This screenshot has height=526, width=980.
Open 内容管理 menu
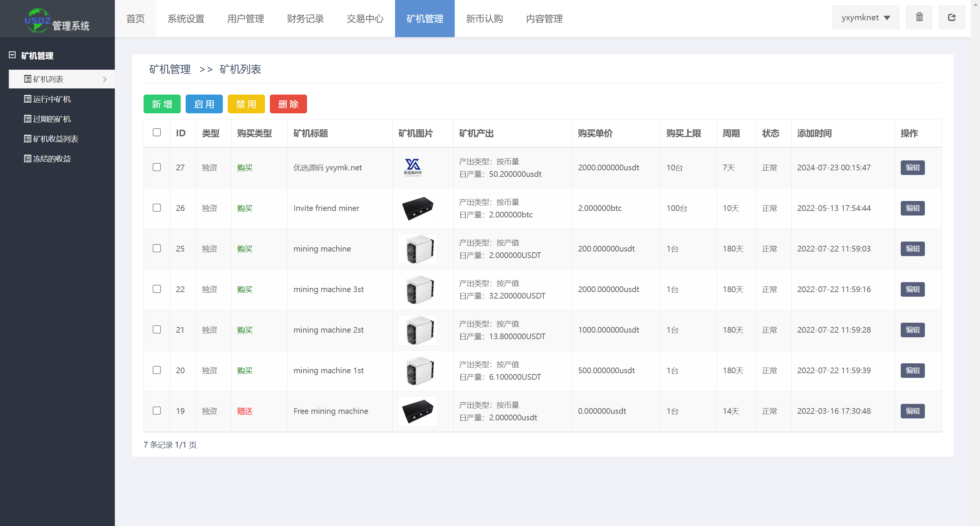tap(544, 18)
